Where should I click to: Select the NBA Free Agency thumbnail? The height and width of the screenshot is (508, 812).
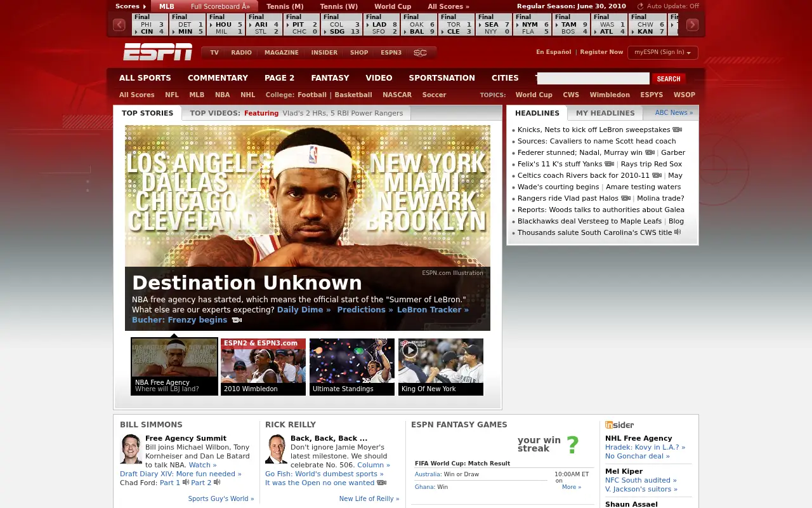point(174,366)
